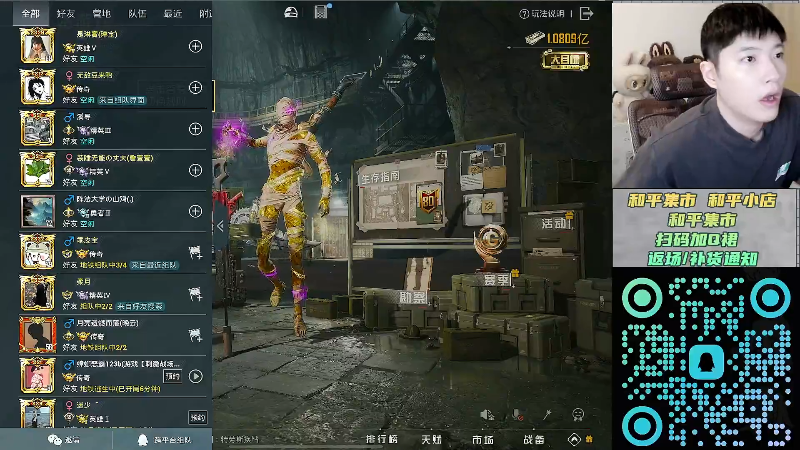Switch to the 全部 friends tab

click(x=31, y=14)
